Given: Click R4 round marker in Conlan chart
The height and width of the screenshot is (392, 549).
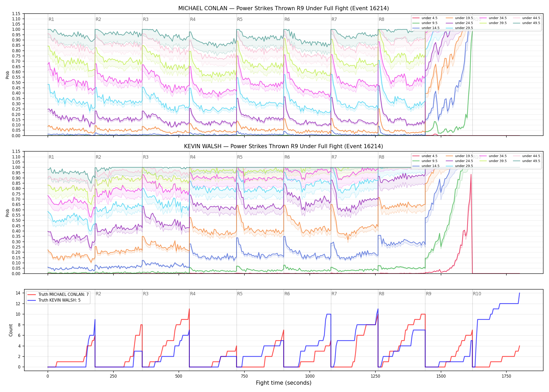Looking at the screenshot, I should click(x=193, y=19).
